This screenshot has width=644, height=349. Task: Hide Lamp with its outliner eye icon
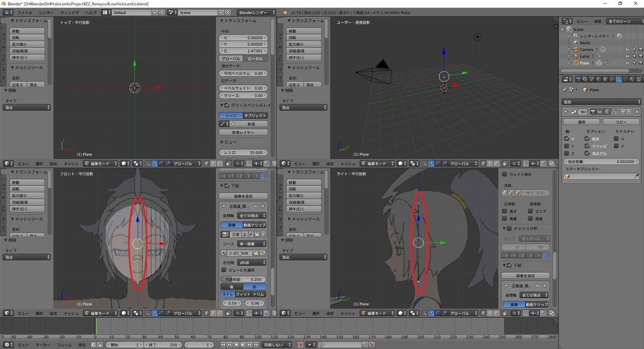coord(627,56)
